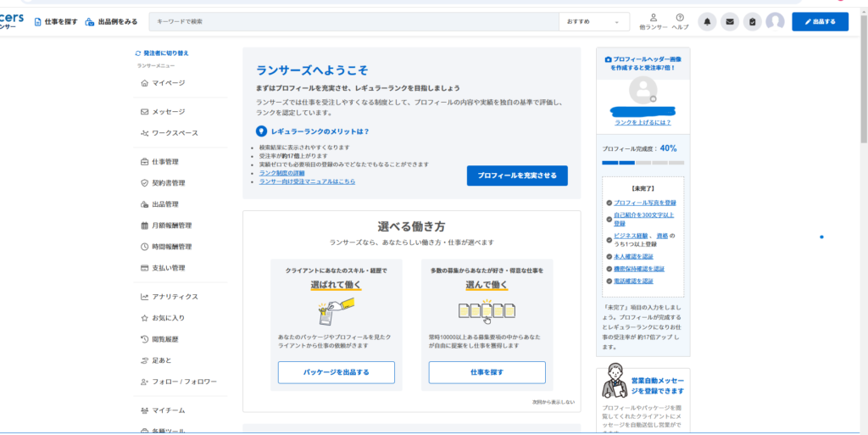Open ランクを上げるには？ link

643,122
